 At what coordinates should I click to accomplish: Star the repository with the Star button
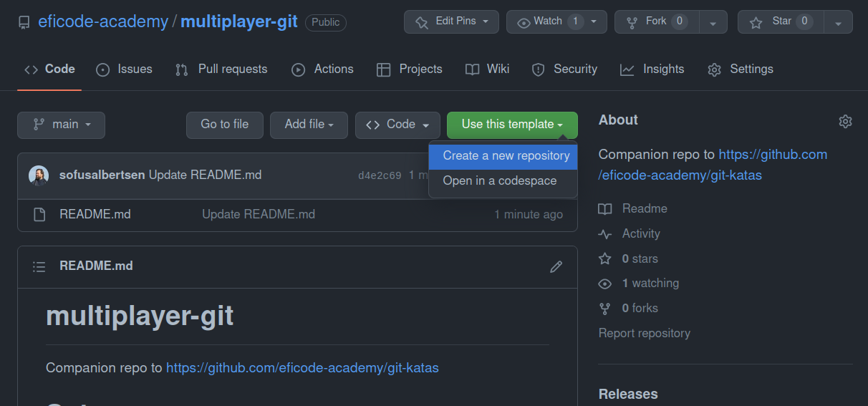pos(781,21)
